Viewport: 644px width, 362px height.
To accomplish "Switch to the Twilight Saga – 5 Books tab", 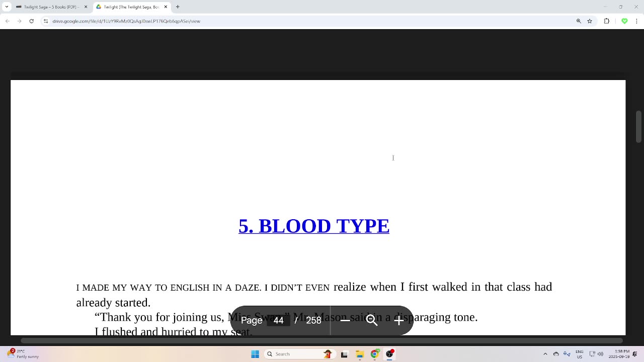I will [53, 7].
